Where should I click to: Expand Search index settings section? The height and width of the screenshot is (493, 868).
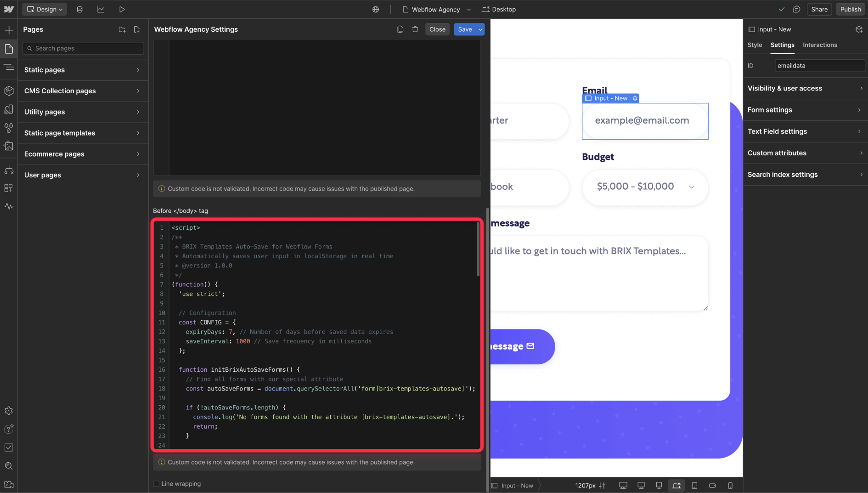[806, 175]
